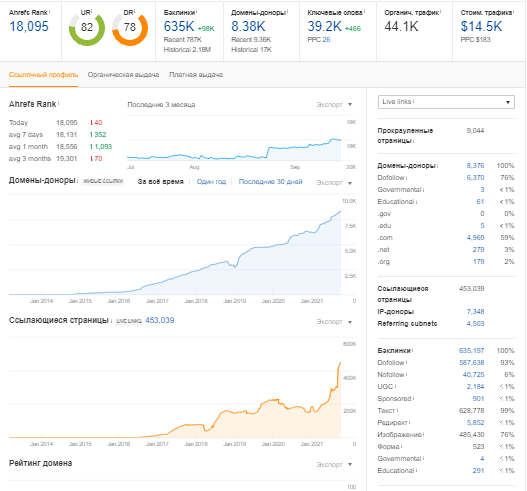Click the traffic cost value $14.5K
Viewport: 527px width, 491px height.
[481, 27]
